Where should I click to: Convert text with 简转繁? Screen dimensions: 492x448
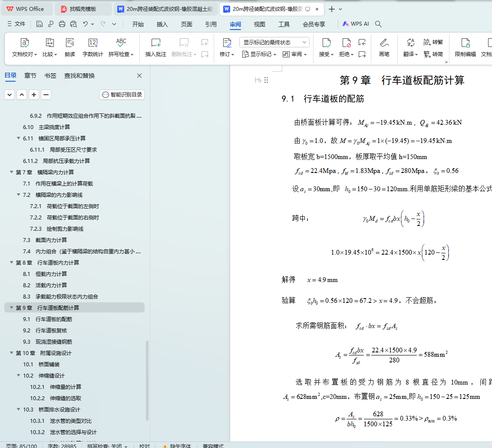pos(433,42)
